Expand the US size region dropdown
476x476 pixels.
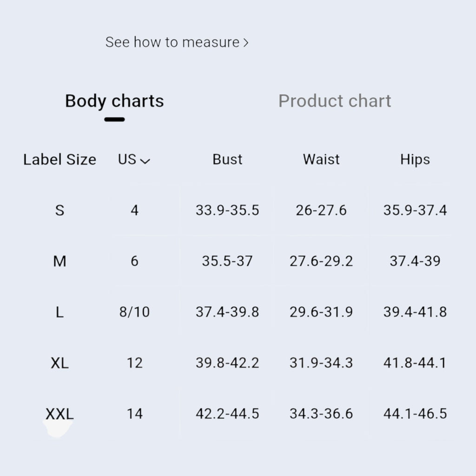pyautogui.click(x=134, y=159)
